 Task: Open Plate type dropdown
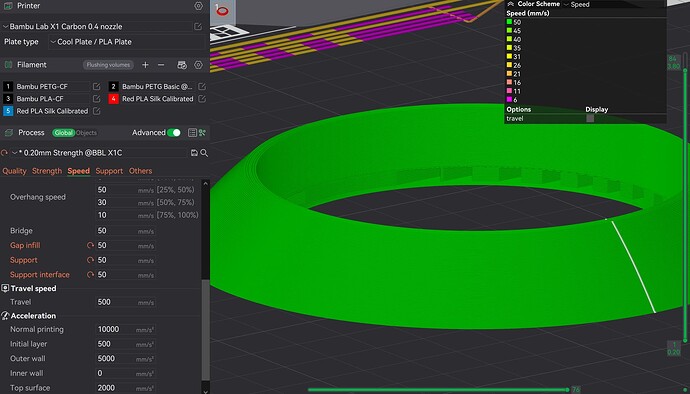point(127,42)
